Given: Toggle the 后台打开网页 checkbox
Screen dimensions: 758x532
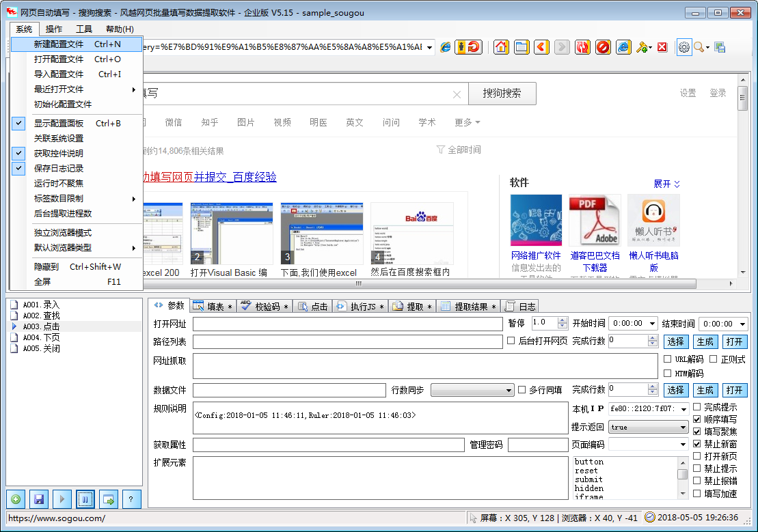Looking at the screenshot, I should [x=511, y=341].
